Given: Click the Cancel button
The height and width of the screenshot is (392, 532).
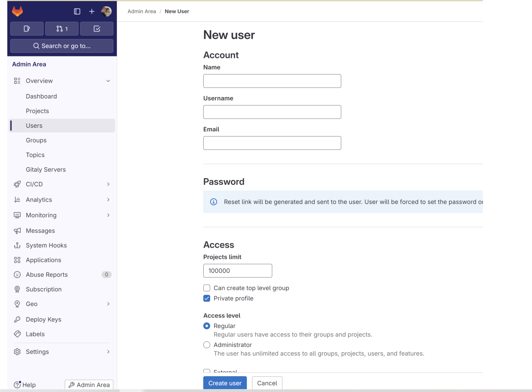Looking at the screenshot, I should point(267,383).
